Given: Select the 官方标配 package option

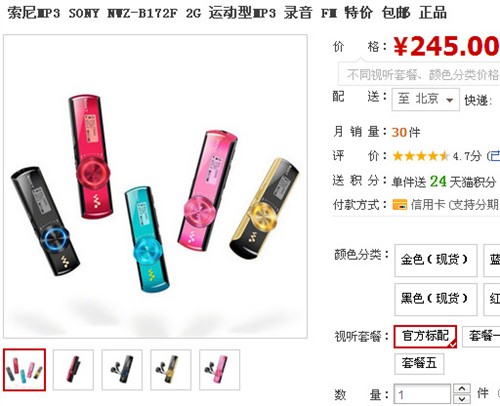Looking at the screenshot, I should (x=425, y=336).
